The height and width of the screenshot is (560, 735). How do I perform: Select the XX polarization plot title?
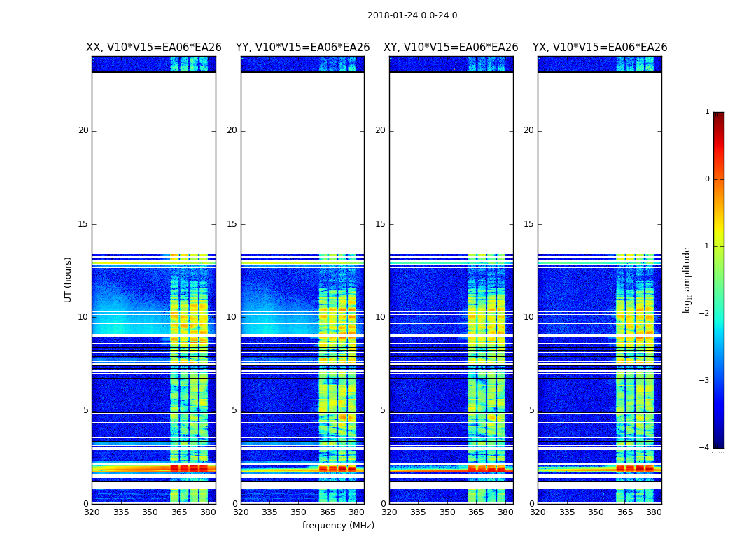click(153, 48)
